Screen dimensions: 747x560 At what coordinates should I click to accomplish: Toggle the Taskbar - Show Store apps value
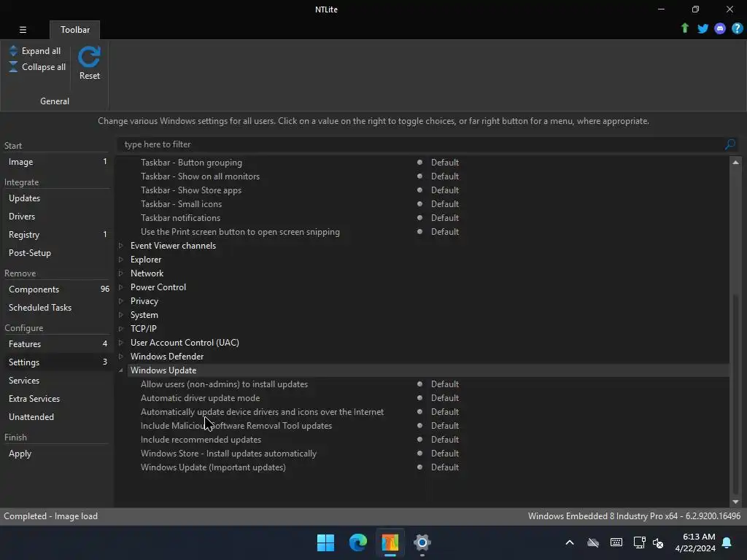click(444, 190)
